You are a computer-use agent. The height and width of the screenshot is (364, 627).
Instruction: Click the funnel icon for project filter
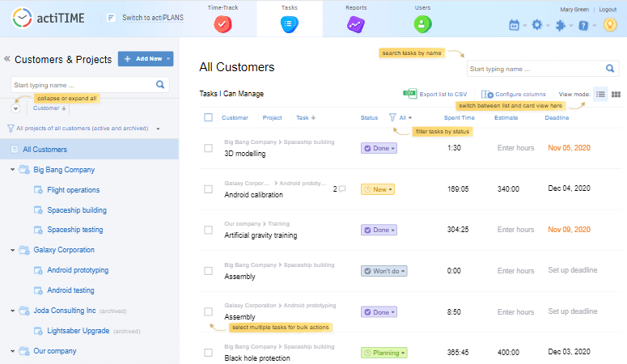[11, 129]
